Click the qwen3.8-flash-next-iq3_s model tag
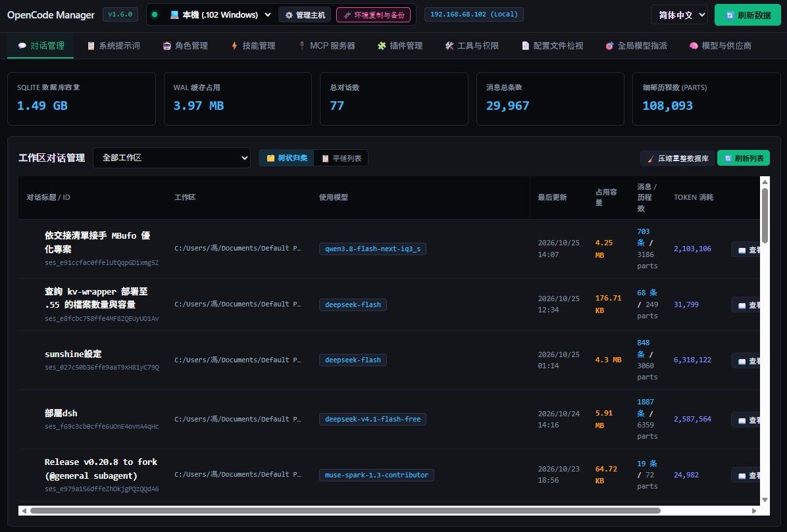 pyautogui.click(x=372, y=249)
